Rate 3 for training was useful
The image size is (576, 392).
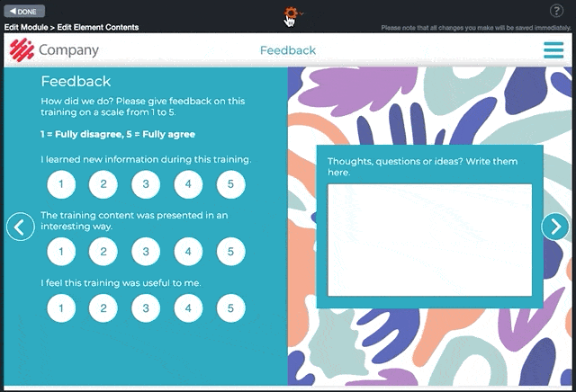click(x=146, y=308)
